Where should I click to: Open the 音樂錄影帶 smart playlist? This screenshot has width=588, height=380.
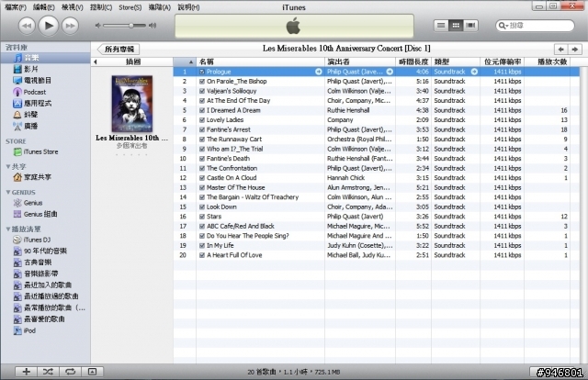click(36, 274)
